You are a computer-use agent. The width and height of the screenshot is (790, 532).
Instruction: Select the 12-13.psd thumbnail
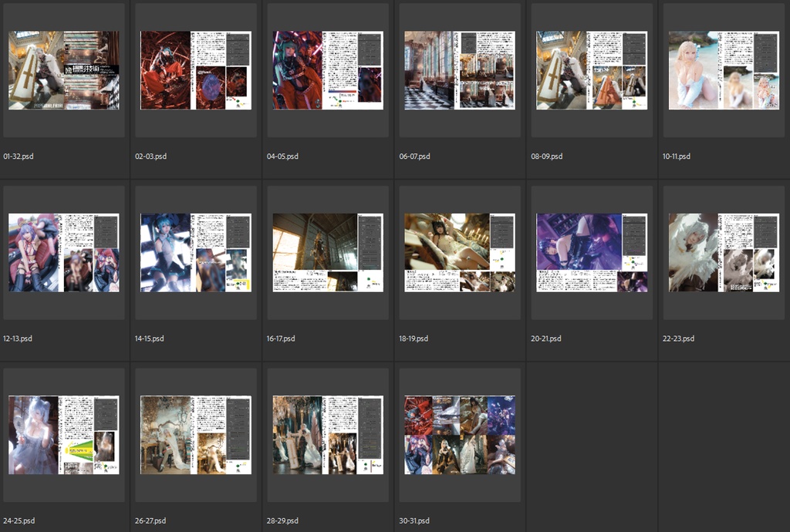coord(64,253)
